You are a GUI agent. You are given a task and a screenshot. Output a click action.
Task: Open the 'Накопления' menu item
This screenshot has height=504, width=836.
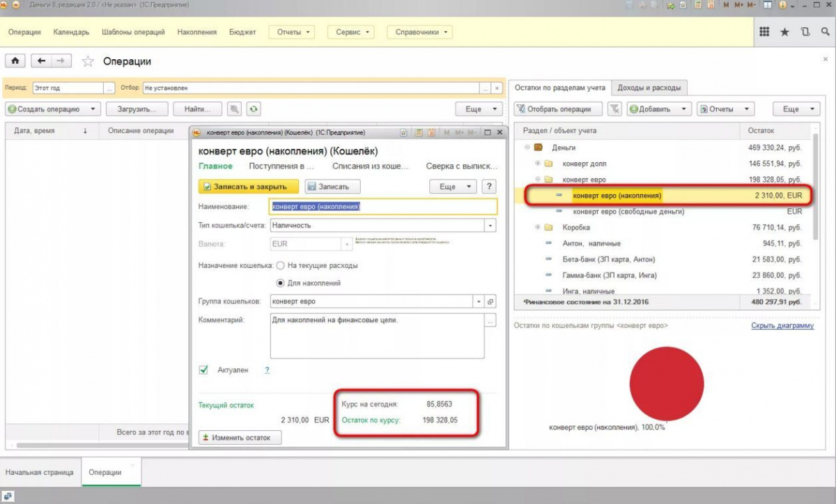pos(196,32)
